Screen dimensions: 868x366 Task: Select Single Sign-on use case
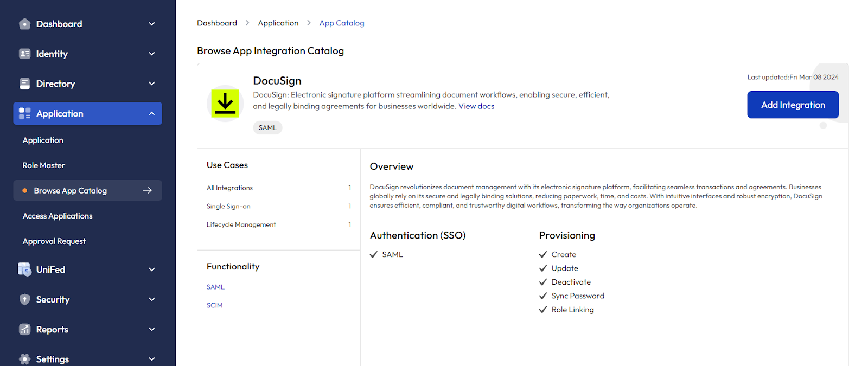279,206
